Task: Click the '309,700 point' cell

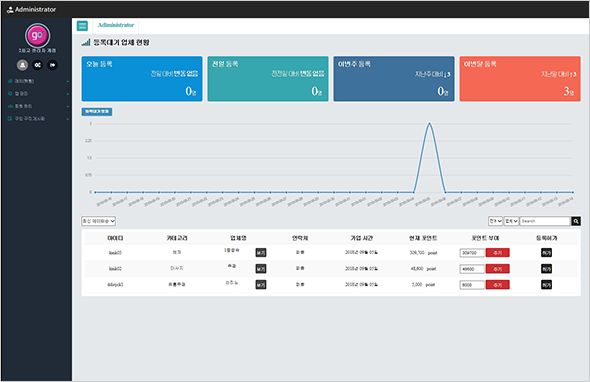Action: (423, 253)
